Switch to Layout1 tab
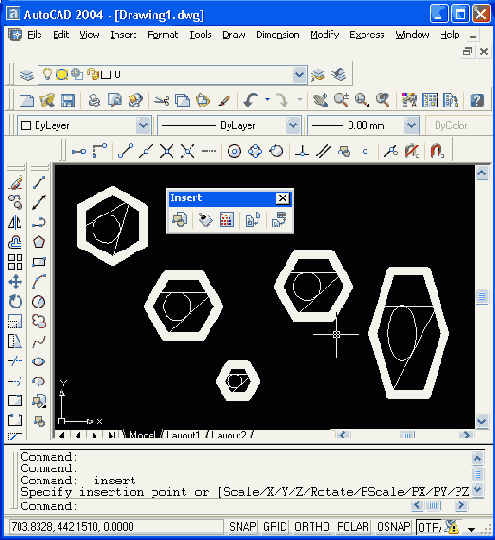Screen dimensions: 495x540 click(183, 435)
